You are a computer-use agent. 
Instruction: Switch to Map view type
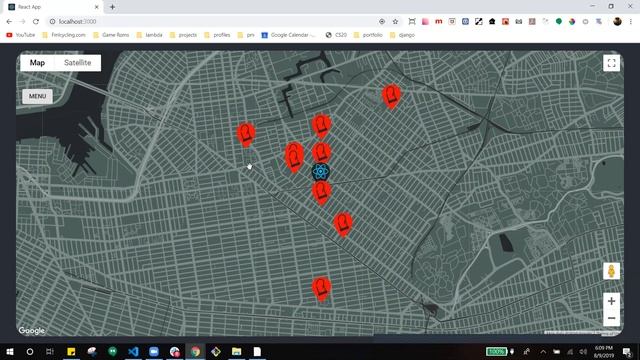click(37, 63)
